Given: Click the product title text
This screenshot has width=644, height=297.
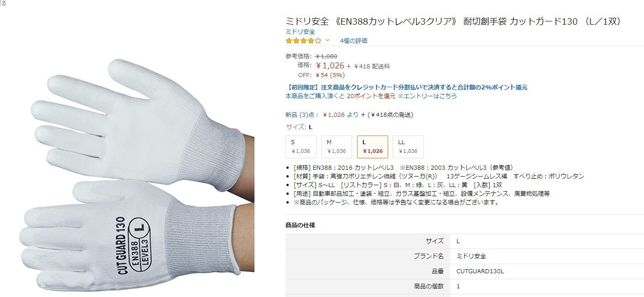Looking at the screenshot, I should coord(453,21).
